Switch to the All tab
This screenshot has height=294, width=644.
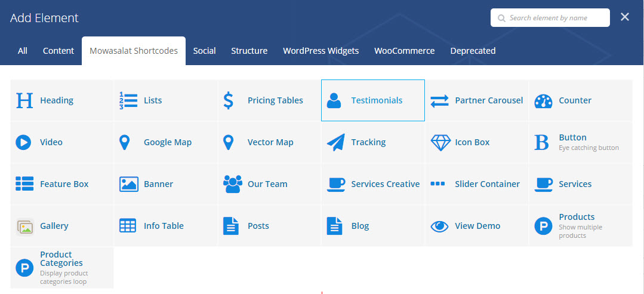click(x=23, y=51)
